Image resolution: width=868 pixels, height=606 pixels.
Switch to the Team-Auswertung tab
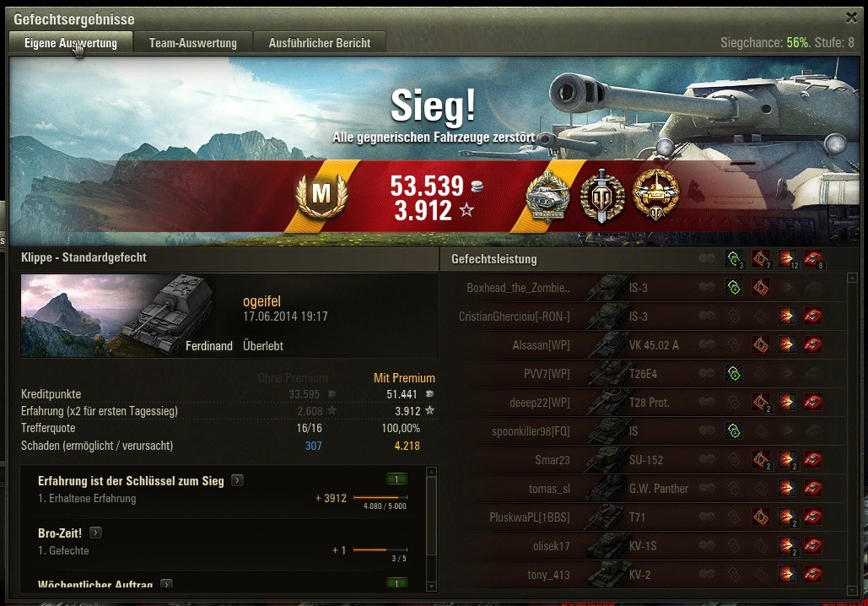tap(192, 43)
